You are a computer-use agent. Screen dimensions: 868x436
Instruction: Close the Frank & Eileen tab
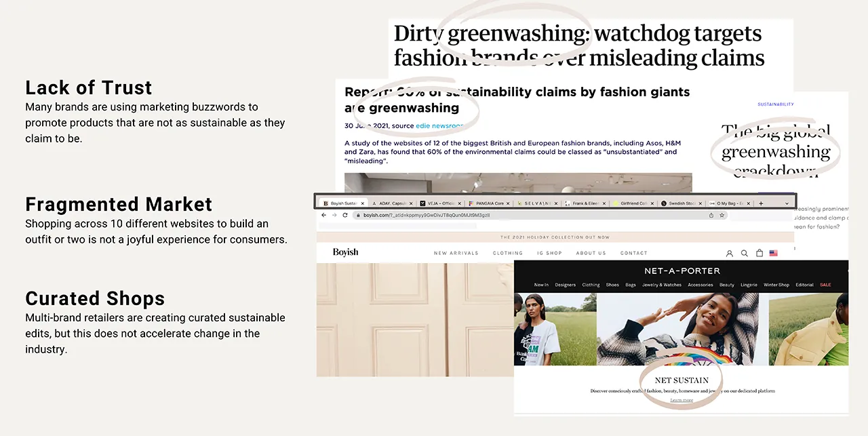[604, 203]
